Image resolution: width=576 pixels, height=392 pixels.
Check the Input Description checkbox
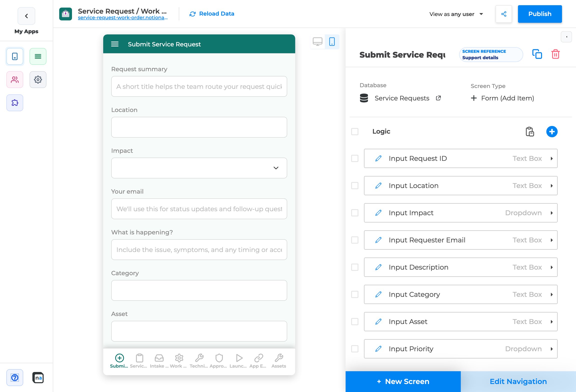355,267
